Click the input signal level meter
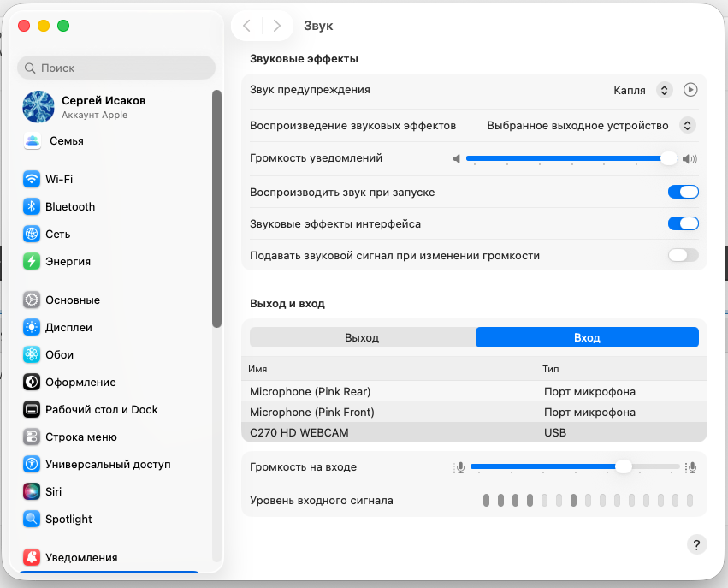Screen dimensions: 728x588 pos(588,500)
